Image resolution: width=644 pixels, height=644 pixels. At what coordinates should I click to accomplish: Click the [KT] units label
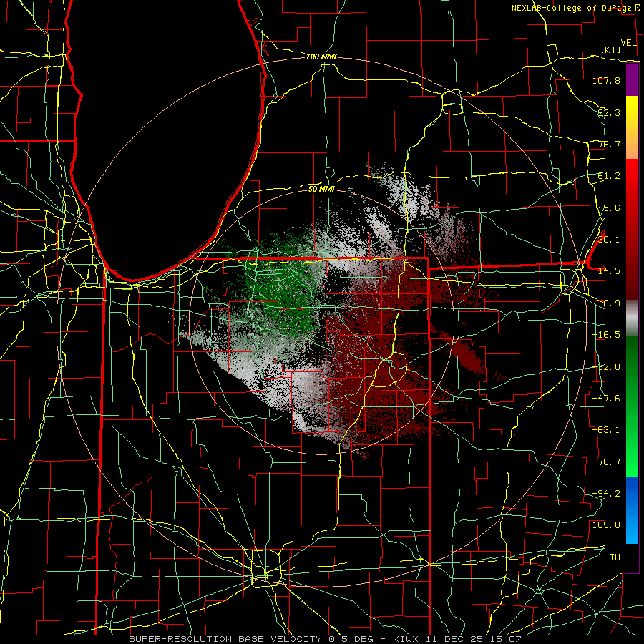611,49
